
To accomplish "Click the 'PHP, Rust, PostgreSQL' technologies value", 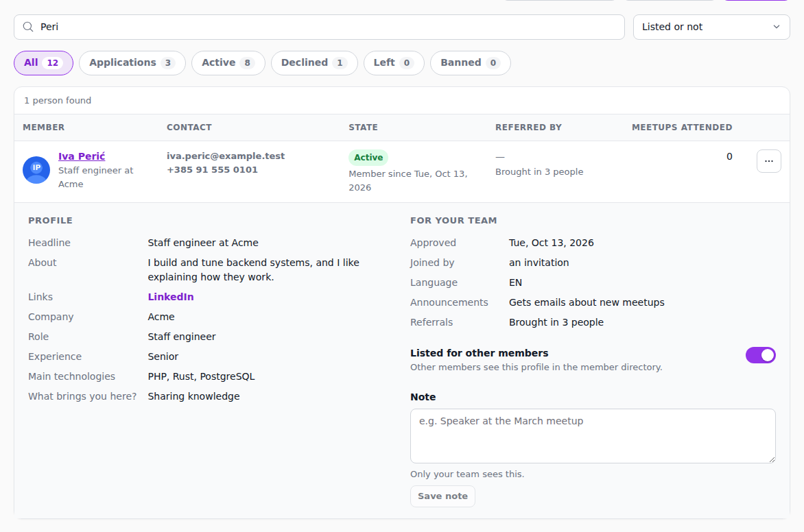I will click(x=202, y=376).
